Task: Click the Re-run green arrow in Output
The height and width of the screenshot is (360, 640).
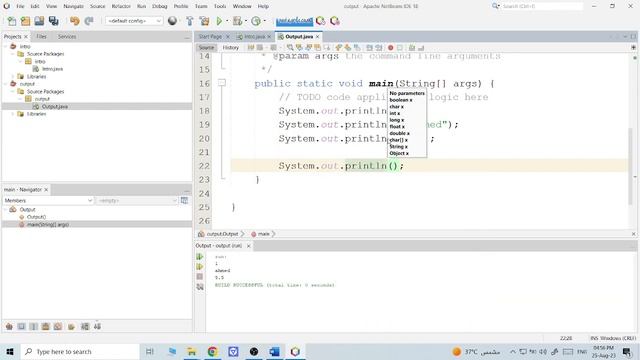Action: point(200,256)
